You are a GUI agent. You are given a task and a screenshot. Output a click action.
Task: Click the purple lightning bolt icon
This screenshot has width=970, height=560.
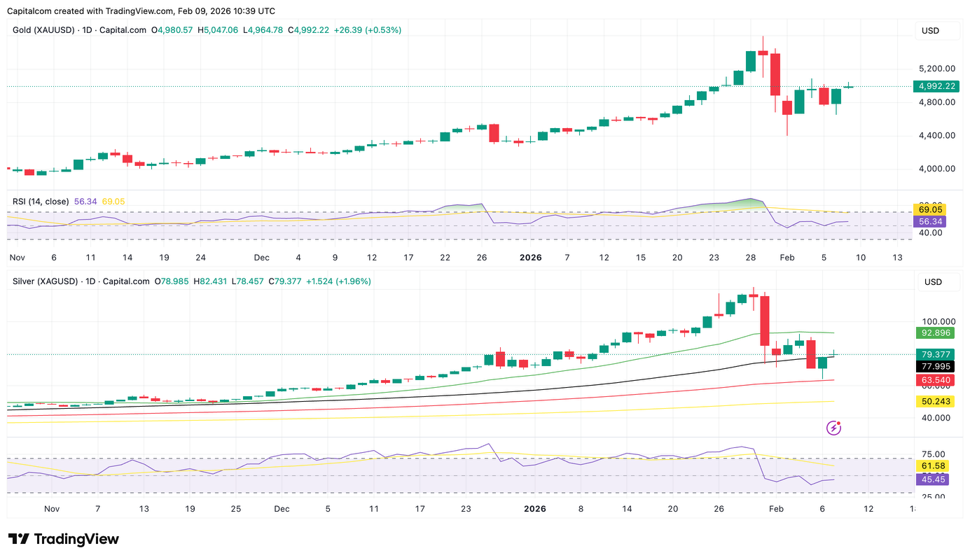click(833, 427)
